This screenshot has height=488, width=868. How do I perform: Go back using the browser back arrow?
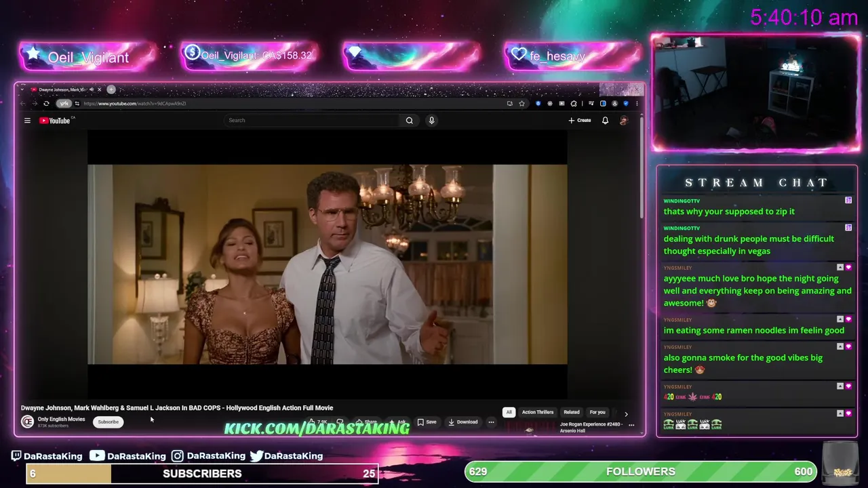click(23, 104)
